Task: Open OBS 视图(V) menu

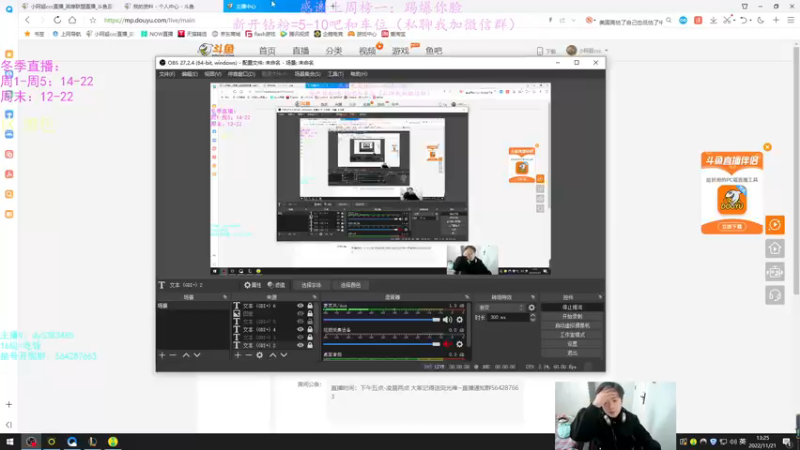Action: tap(213, 74)
